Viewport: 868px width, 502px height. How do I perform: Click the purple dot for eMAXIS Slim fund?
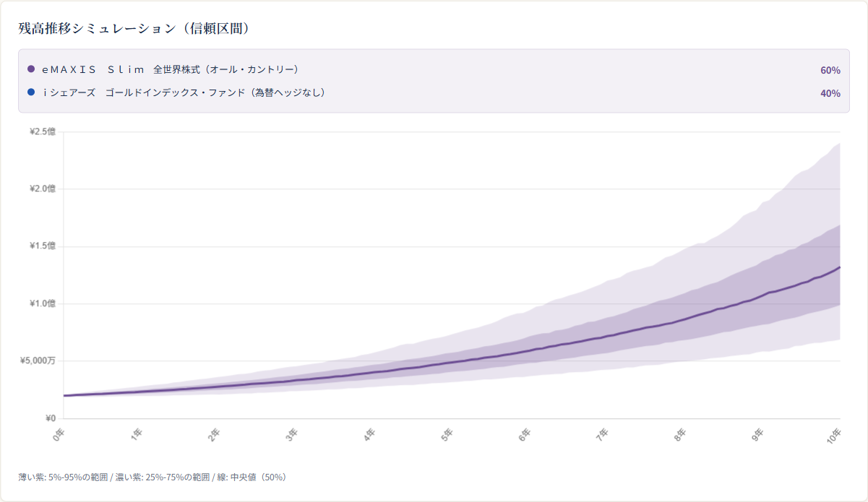(x=31, y=69)
